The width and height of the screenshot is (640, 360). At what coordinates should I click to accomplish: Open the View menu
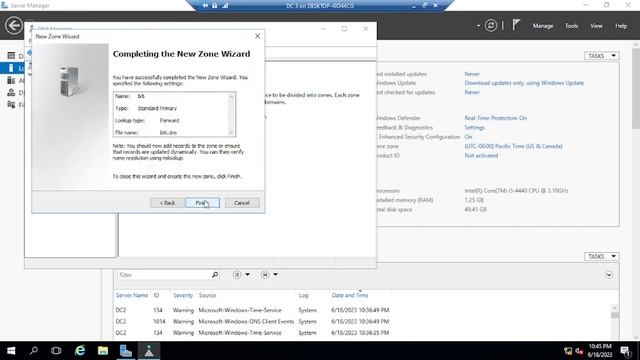(596, 26)
